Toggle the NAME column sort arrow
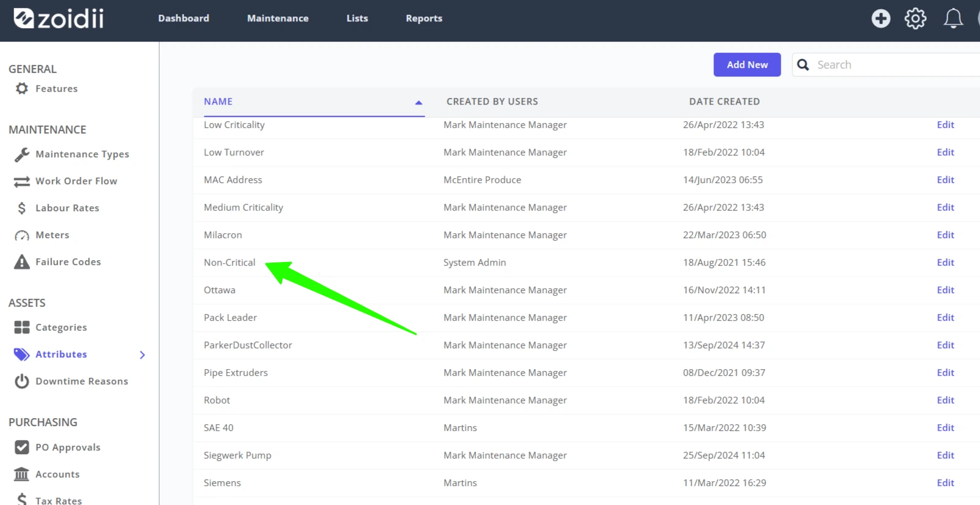Screen dimensions: 980x505 [x=418, y=102]
